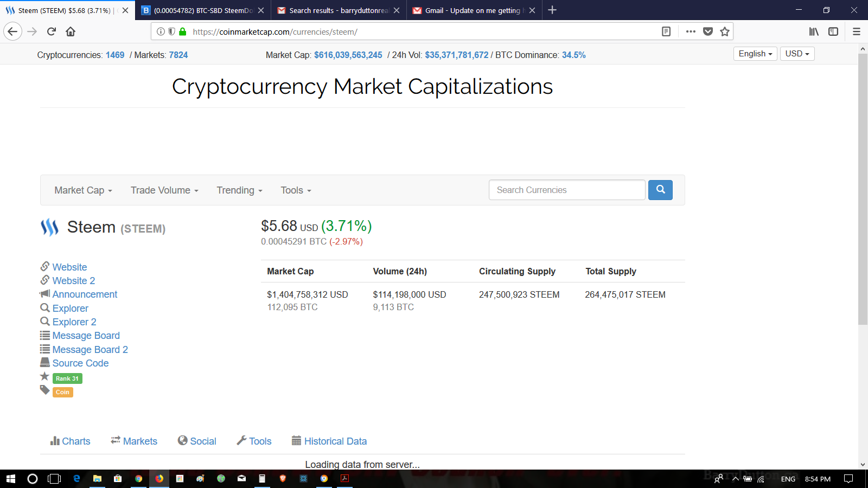
Task: Open a new browser tab
Action: pyautogui.click(x=552, y=10)
